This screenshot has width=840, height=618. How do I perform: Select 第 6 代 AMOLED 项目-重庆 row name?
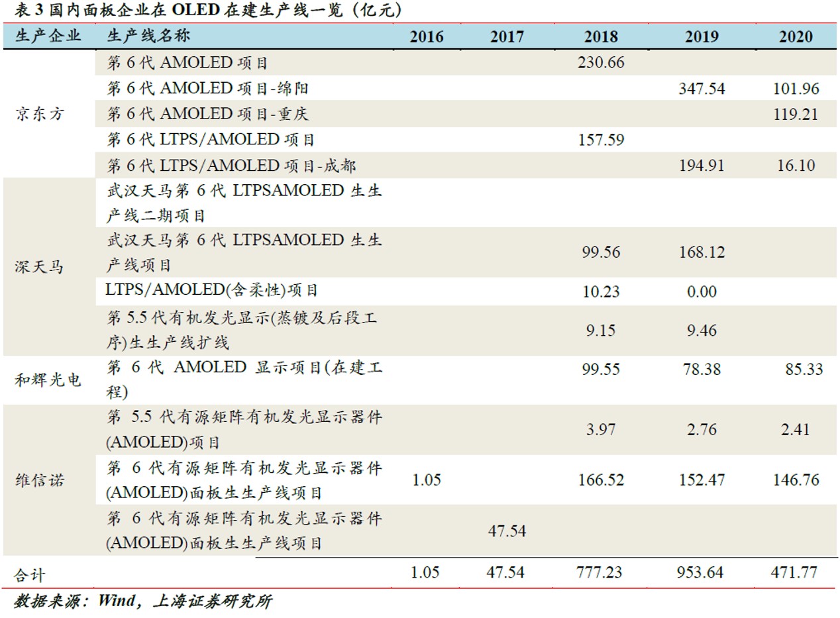207,114
